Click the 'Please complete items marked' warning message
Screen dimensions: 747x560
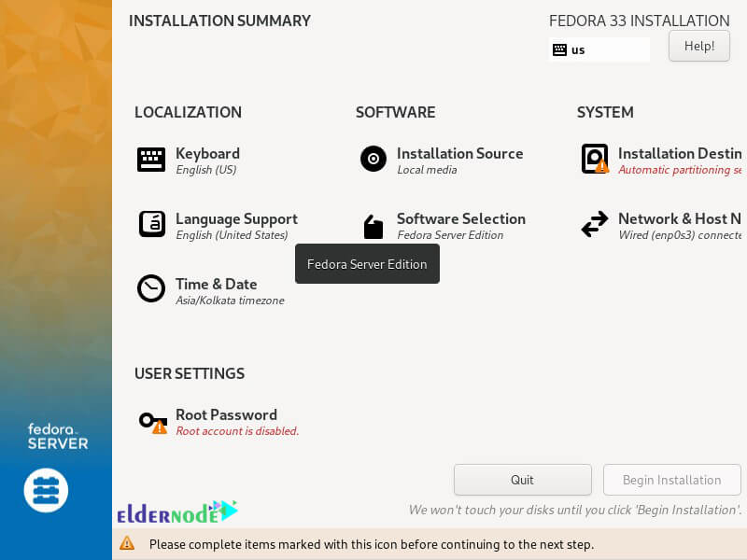tap(372, 544)
